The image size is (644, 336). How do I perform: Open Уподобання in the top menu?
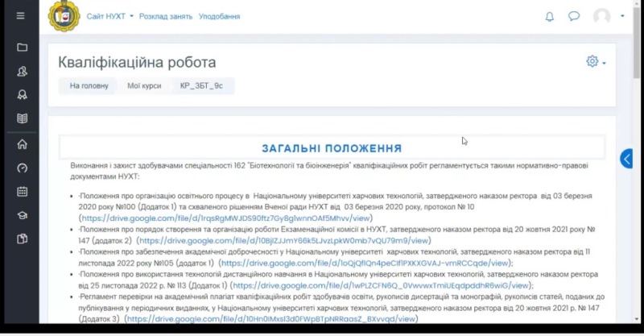[x=219, y=16]
